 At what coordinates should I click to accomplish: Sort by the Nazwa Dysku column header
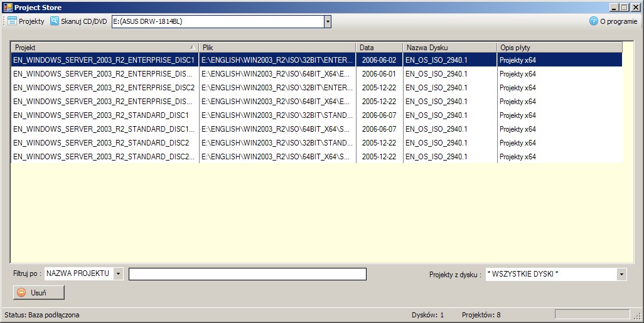[449, 47]
